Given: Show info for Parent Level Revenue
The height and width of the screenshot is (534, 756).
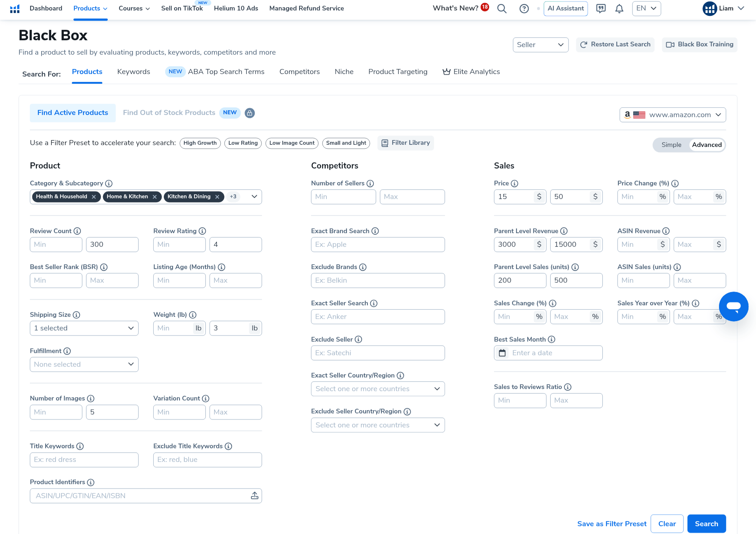Looking at the screenshot, I should point(564,231).
